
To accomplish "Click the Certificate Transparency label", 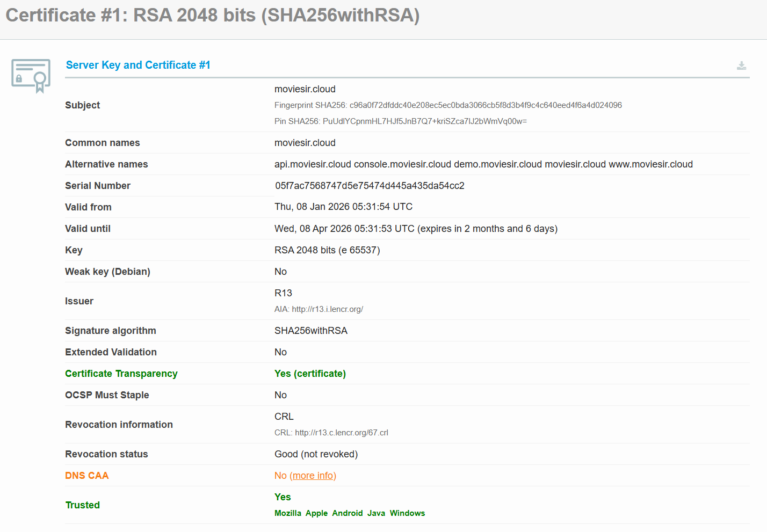I will tap(121, 374).
